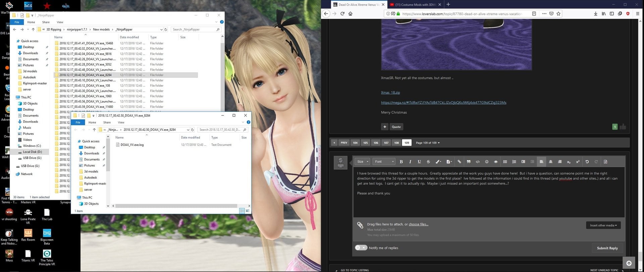
Task: Submit the forum reply
Action: pyautogui.click(x=607, y=248)
